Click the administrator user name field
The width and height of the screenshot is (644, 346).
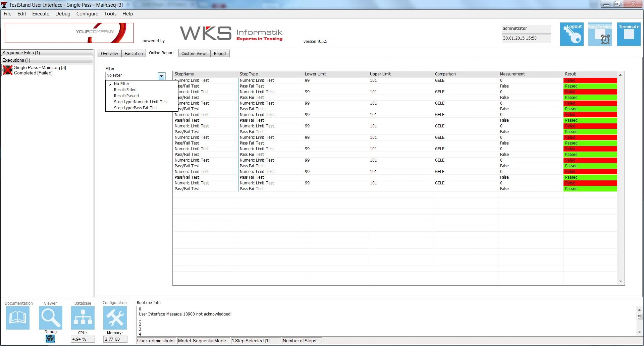point(526,29)
